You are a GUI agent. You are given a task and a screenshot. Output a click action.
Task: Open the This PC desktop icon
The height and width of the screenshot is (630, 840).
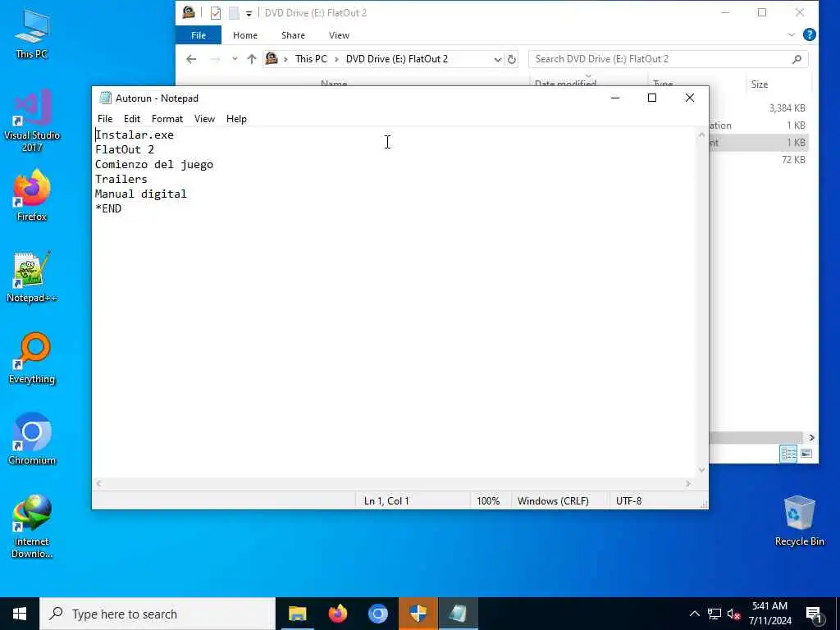(x=32, y=34)
